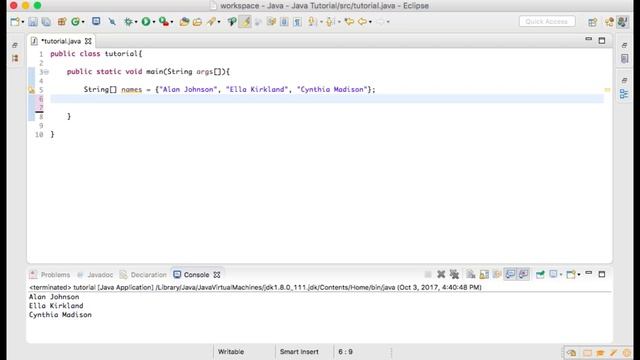Open the Run configurations dropdown arrow
Viewport: 640px width, 360px height.
point(154,22)
